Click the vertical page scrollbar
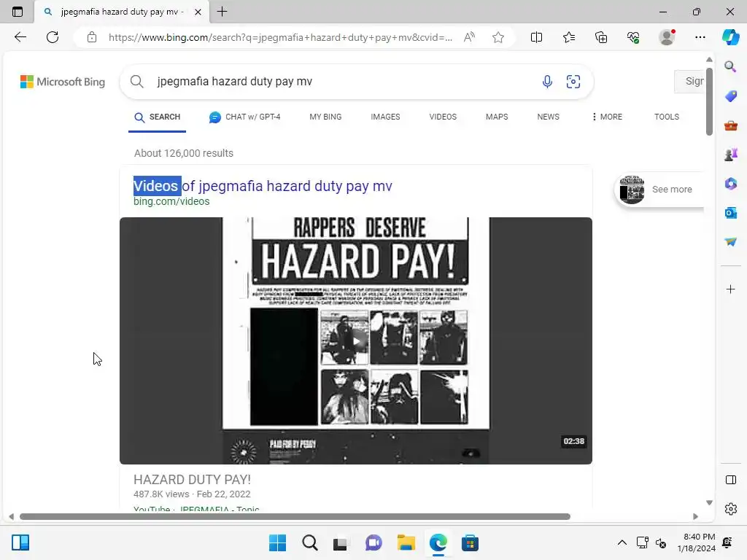This screenshot has height=560, width=747. pos(709,101)
